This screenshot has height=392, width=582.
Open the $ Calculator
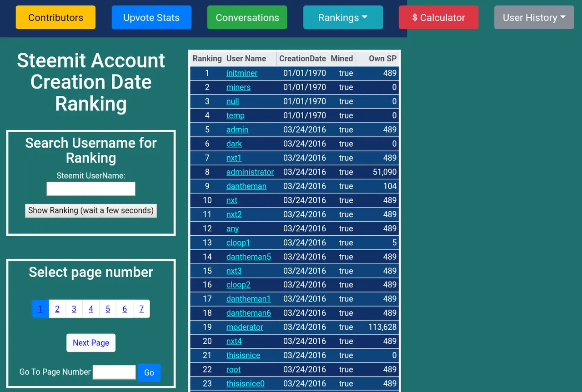tap(438, 17)
